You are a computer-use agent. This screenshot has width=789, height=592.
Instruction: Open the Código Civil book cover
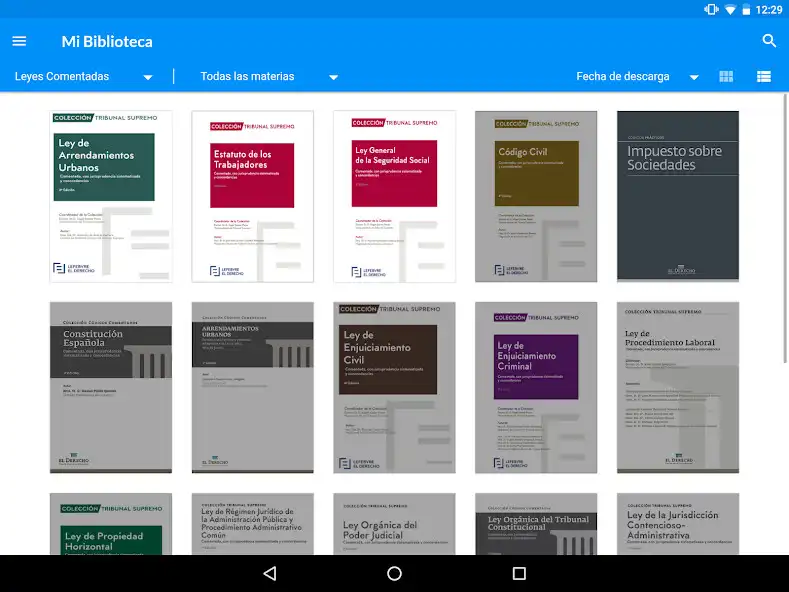pos(536,196)
